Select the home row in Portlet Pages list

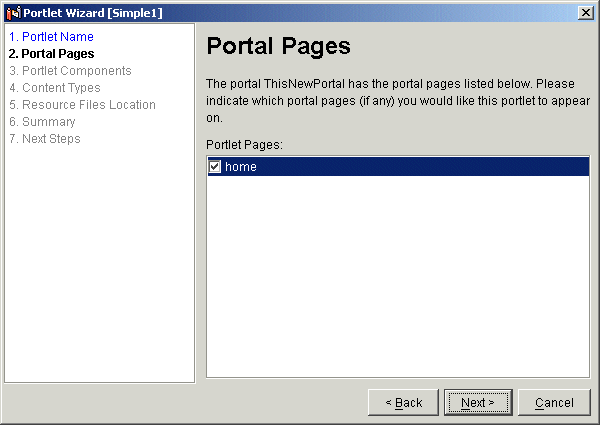(x=398, y=166)
